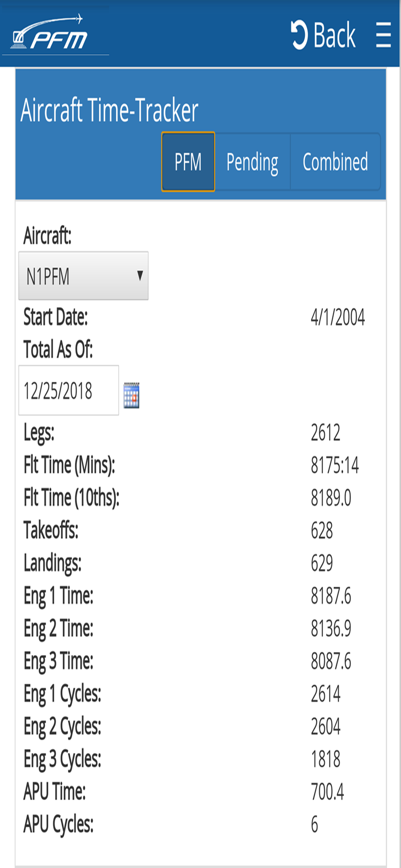Click the Flt Time (10ths) value 8189.0

331,498
